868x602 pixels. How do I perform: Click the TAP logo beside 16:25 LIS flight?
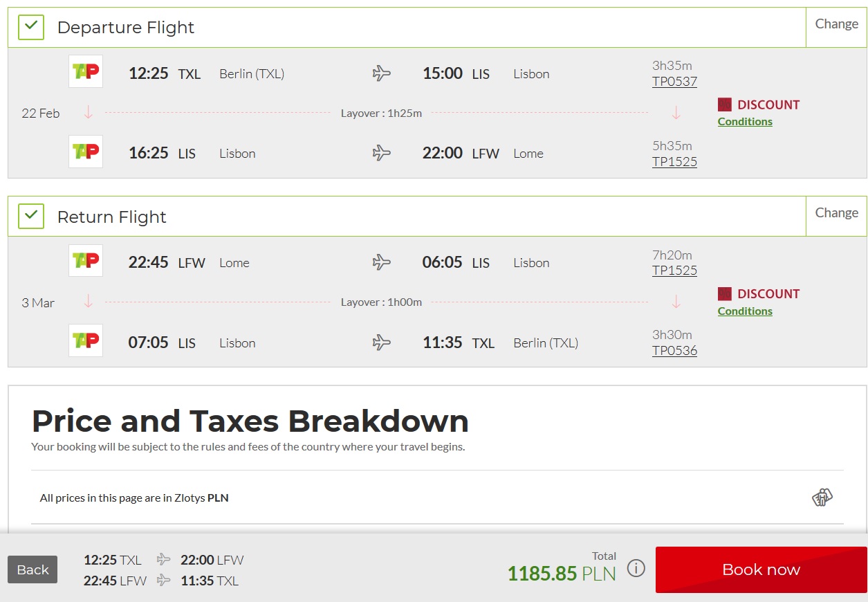(86, 152)
